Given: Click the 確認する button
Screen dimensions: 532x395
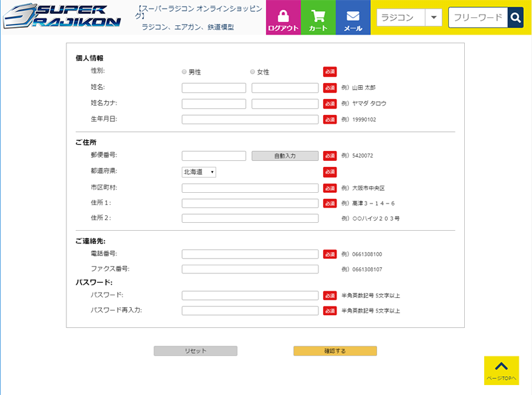Looking at the screenshot, I should pyautogui.click(x=335, y=351).
